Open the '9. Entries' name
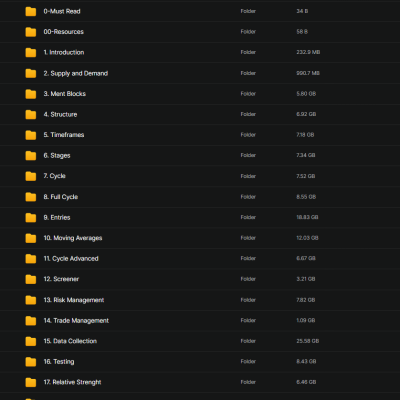Image resolution: width=400 pixels, height=400 pixels. 57,217
